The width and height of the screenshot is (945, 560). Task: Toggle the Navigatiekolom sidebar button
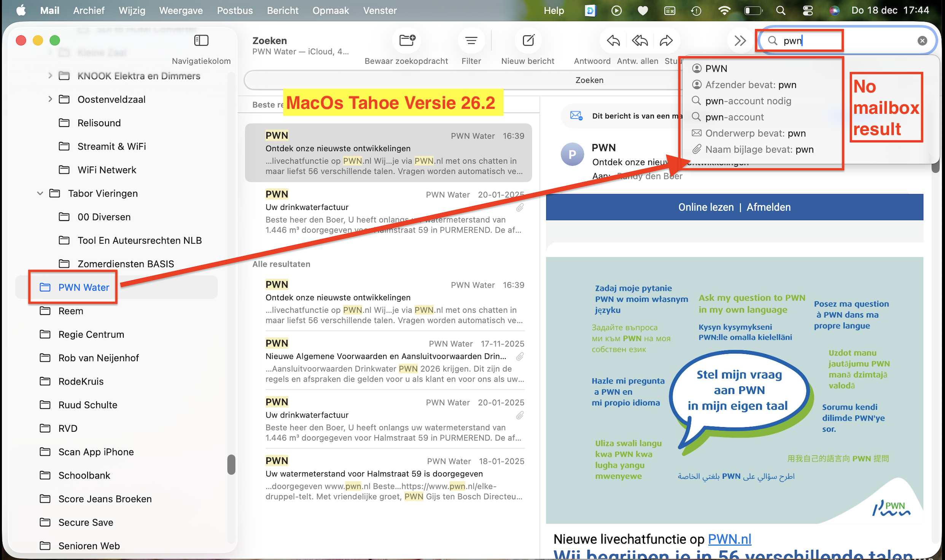pos(201,40)
